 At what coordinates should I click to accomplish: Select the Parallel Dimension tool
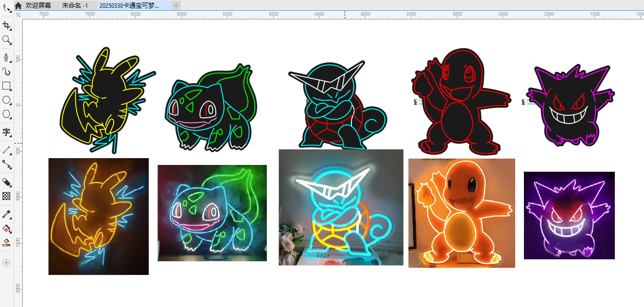(6, 150)
